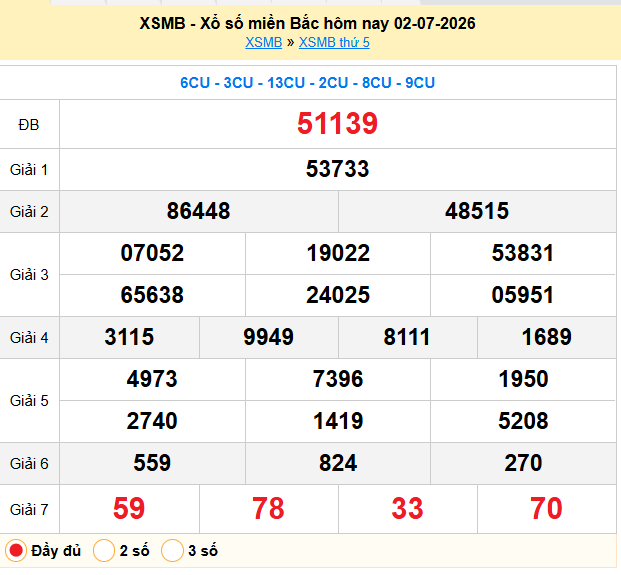Screen dimensions: 621x575
Task: Click the page title XSMB hôm nay
Action: [x=307, y=23]
